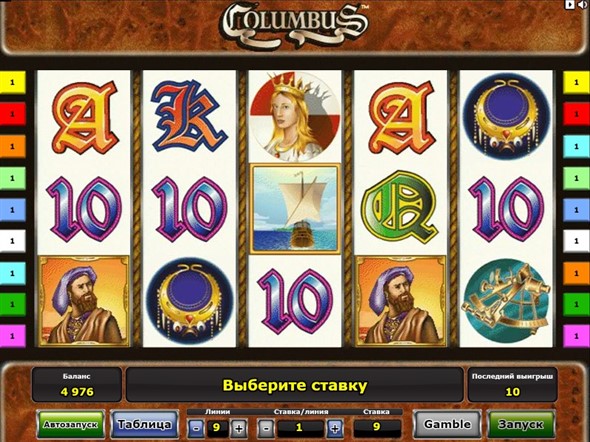The image size is (590, 442).
Task: Select the magenta payline marker on right
Action: click(x=576, y=336)
